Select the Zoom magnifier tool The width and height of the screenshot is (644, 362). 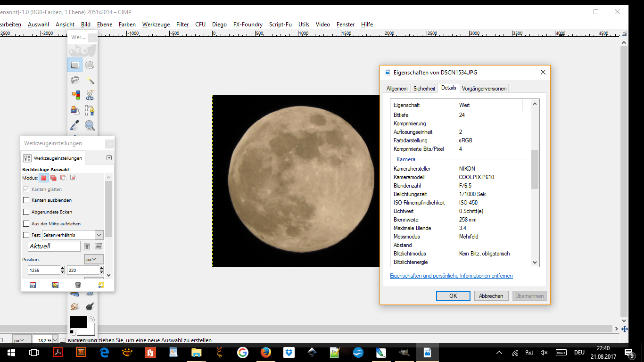(90, 125)
